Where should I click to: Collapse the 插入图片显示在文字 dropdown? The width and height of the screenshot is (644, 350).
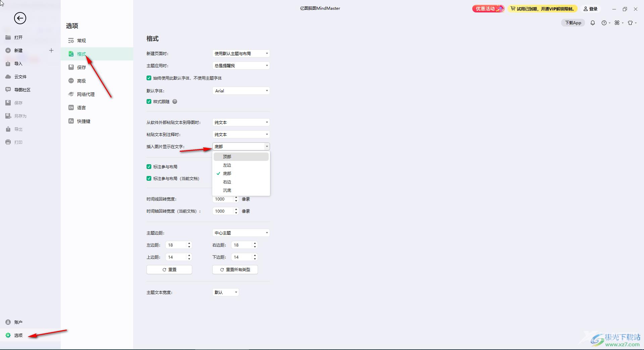pyautogui.click(x=241, y=146)
